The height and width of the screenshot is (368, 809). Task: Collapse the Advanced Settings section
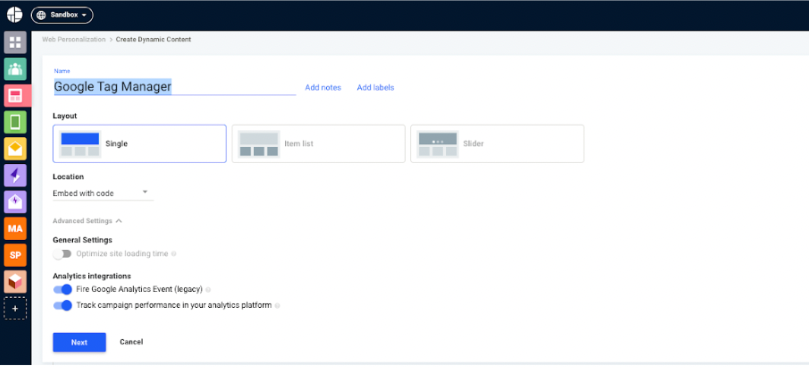pos(87,221)
